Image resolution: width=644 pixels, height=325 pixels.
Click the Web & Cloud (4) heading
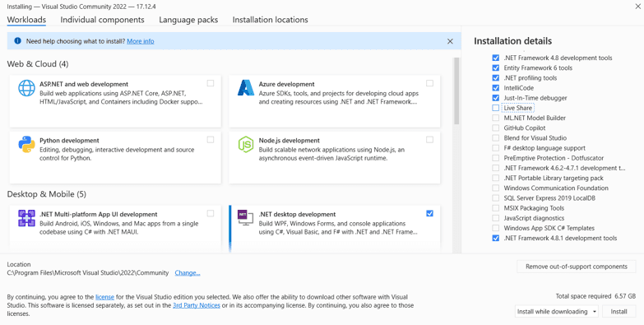[x=38, y=64]
